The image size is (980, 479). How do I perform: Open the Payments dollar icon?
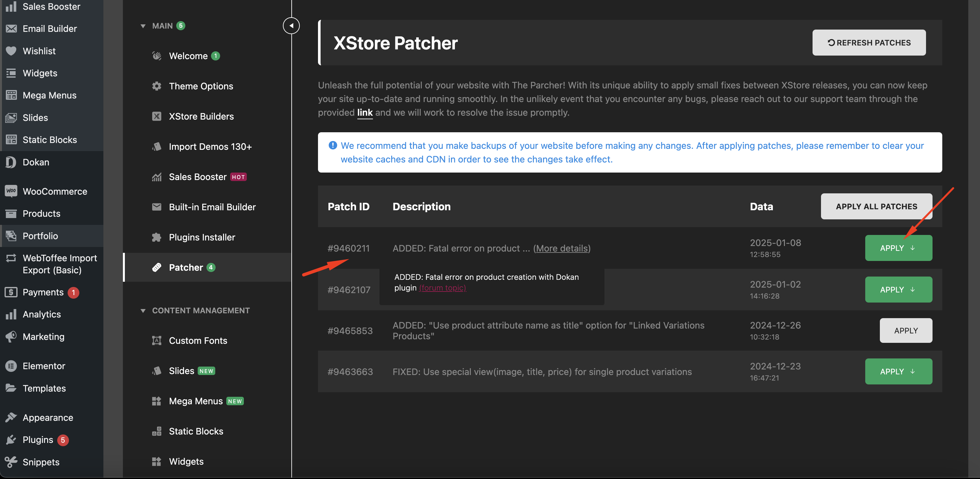11,292
